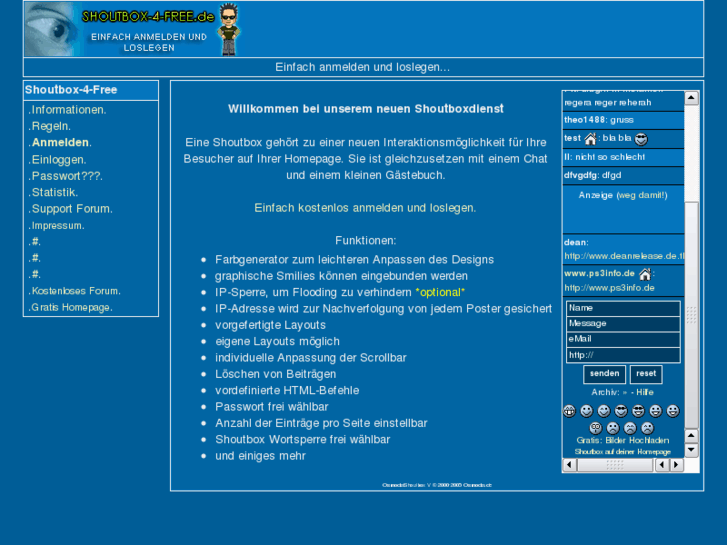Image resolution: width=727 pixels, height=545 pixels.
Task: Insert the third smiley in the lower row
Action: point(630,428)
